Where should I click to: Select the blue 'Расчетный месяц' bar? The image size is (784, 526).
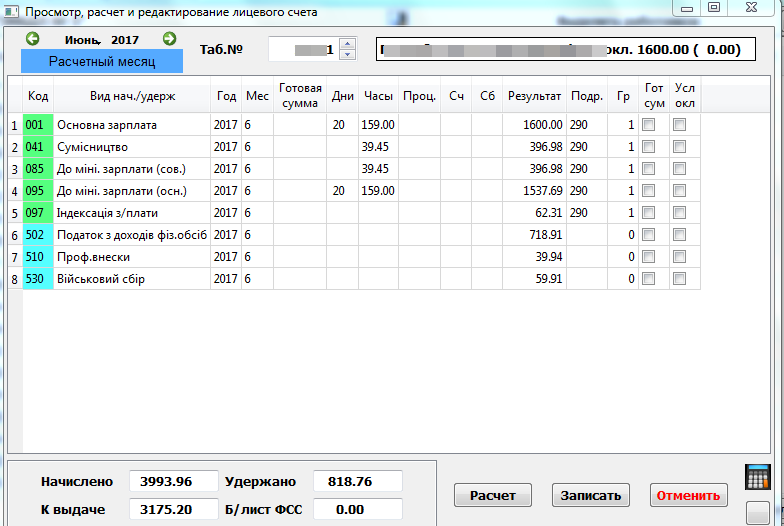coord(102,61)
